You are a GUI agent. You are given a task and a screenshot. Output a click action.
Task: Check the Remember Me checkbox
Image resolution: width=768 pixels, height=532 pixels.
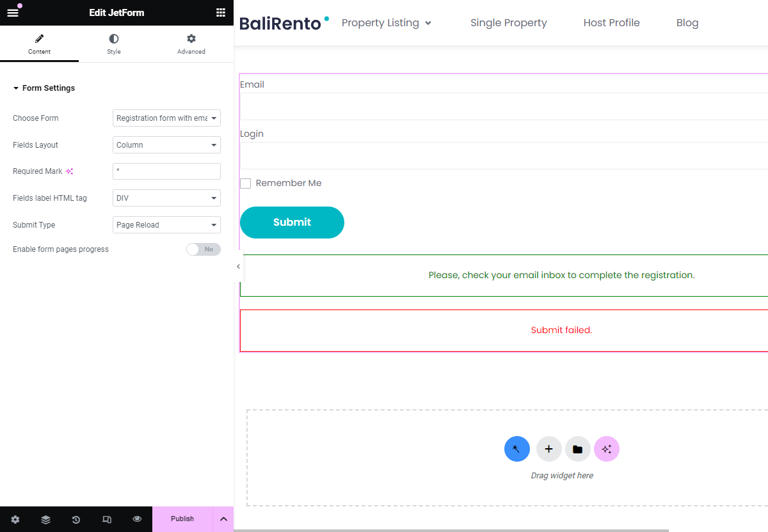coord(245,183)
